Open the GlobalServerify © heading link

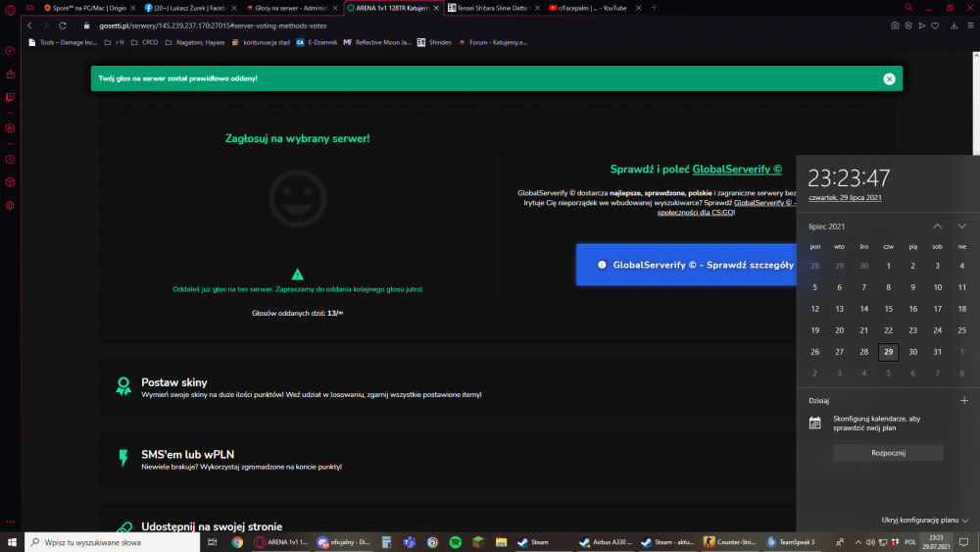tap(737, 170)
